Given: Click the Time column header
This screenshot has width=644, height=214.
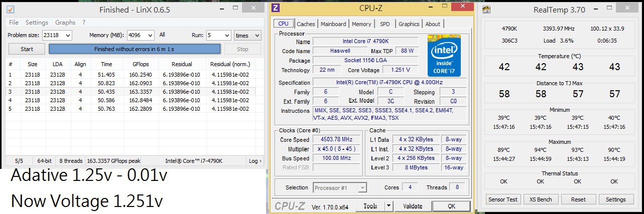Looking at the screenshot, I should click(106, 64).
